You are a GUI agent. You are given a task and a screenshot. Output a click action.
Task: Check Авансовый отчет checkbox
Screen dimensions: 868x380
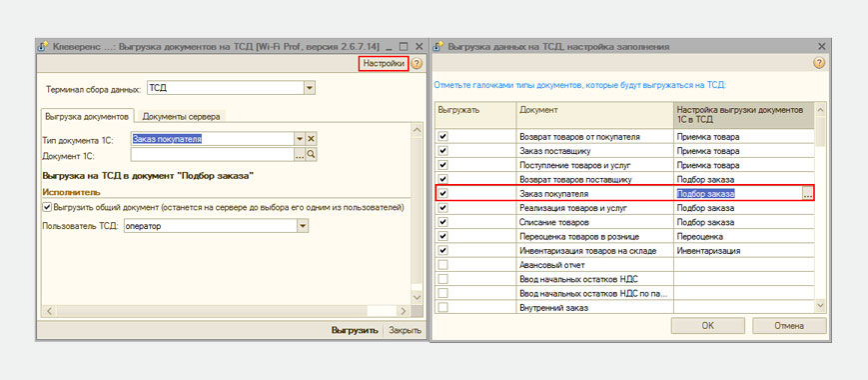(x=443, y=265)
